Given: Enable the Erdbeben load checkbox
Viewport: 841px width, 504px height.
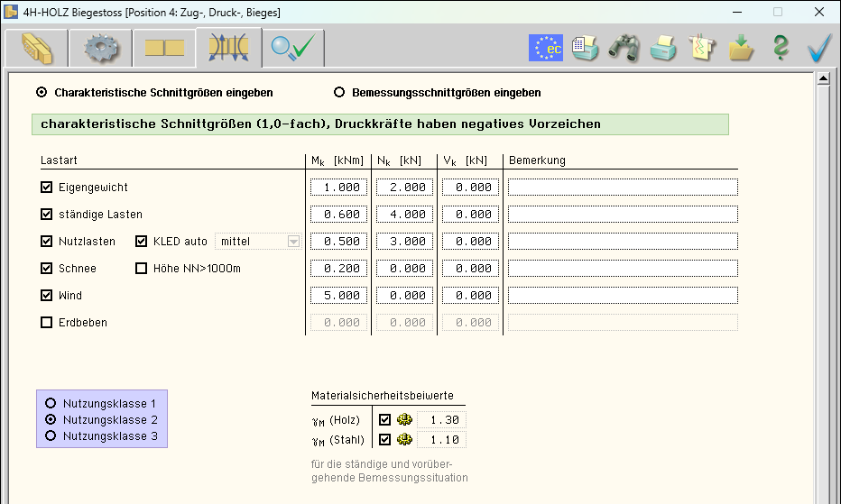Looking at the screenshot, I should pyautogui.click(x=47, y=323).
